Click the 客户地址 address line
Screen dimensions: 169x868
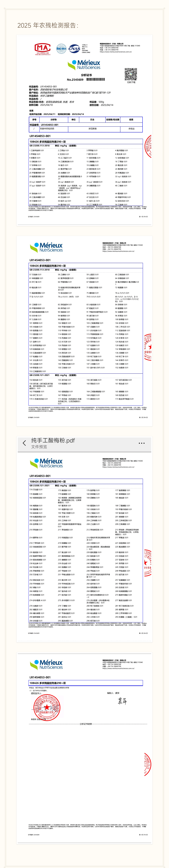[x=69, y=92]
